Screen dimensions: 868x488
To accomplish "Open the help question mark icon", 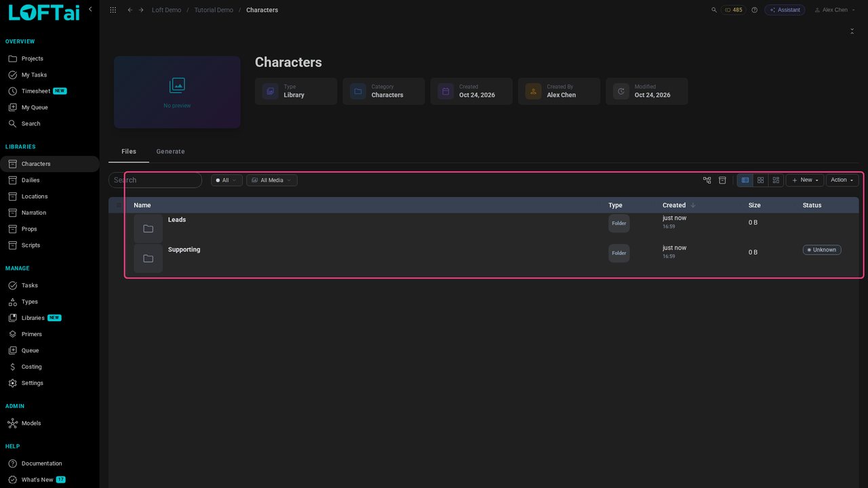I will pyautogui.click(x=754, y=10).
